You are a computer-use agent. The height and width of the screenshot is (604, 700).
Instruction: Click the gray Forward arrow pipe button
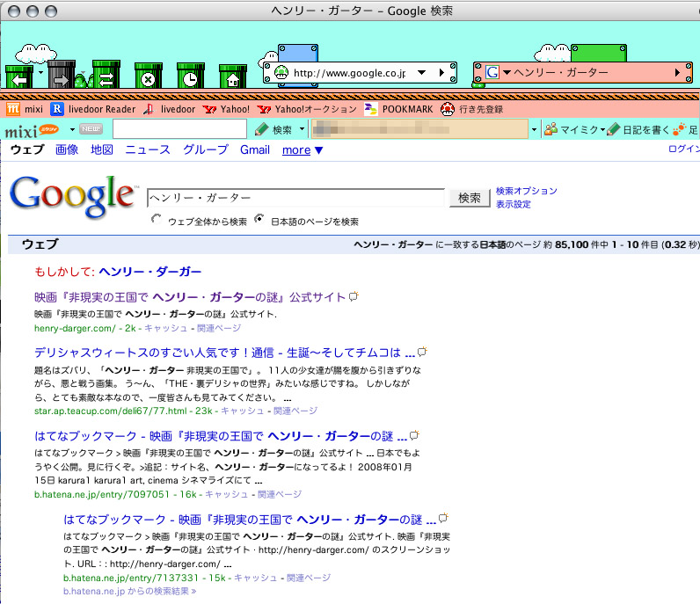(x=62, y=75)
